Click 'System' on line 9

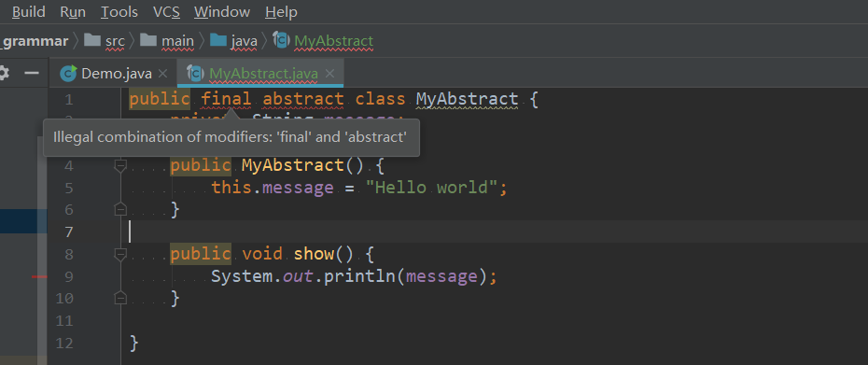[x=242, y=275]
